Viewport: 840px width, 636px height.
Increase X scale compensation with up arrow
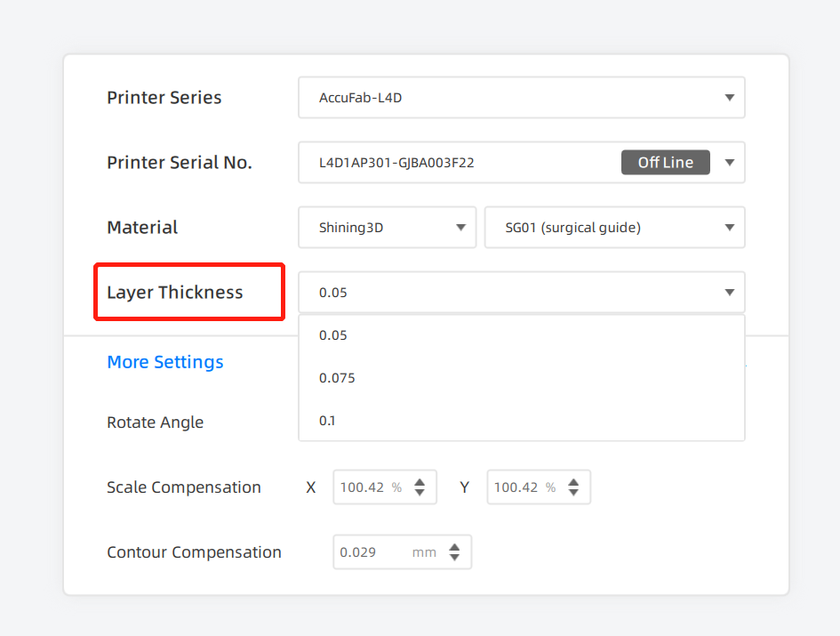(x=420, y=482)
